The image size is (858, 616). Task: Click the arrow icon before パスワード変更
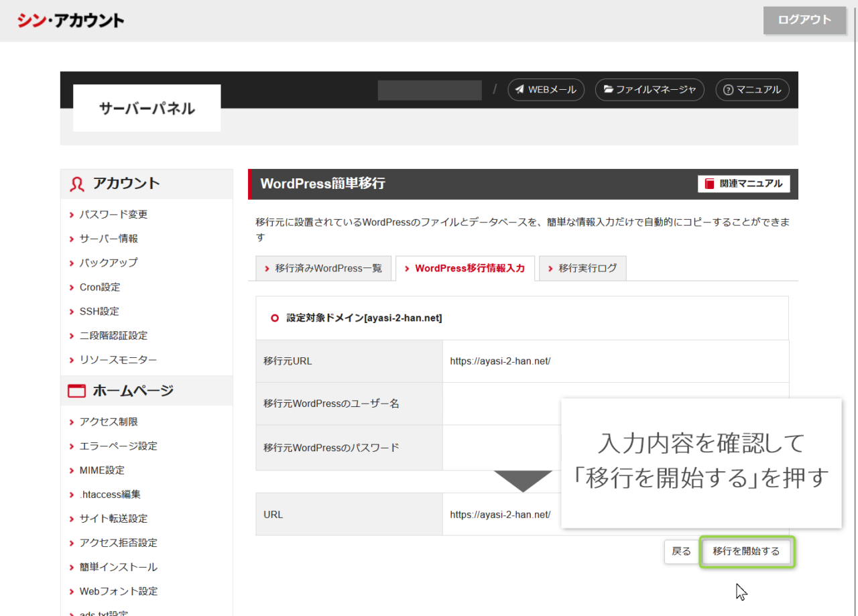coord(72,214)
